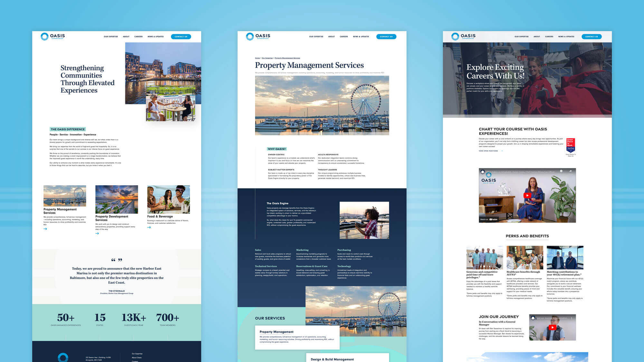The width and height of the screenshot is (644, 362).
Task: Play the Oasis Marinas YouTube video
Action: tap(527, 195)
